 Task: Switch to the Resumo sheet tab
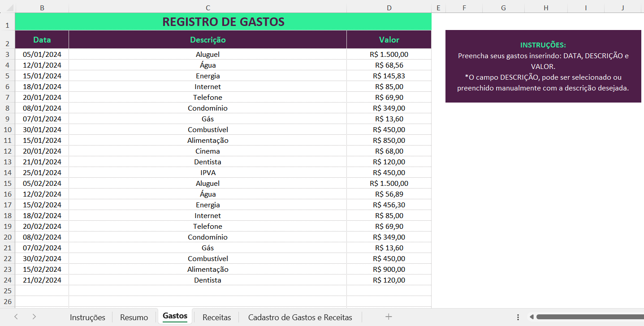[x=134, y=317]
